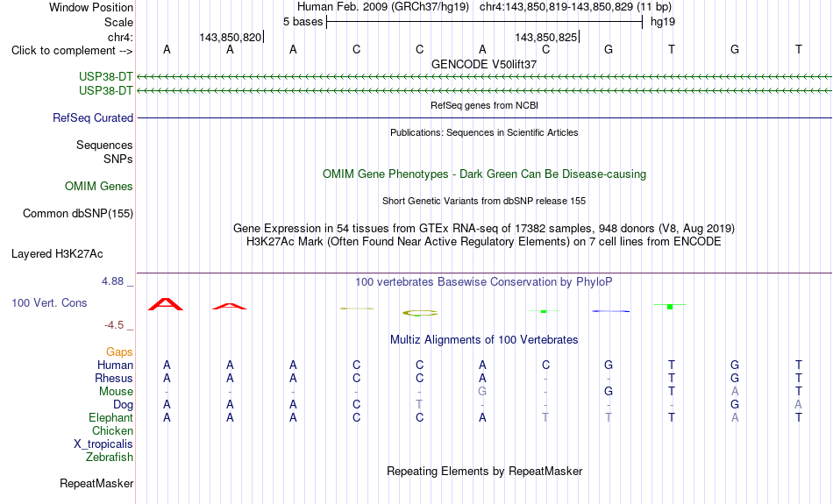Viewport: 833px width, 504px height.
Task: Select the Rhesus alignment row label
Action: pos(114,378)
